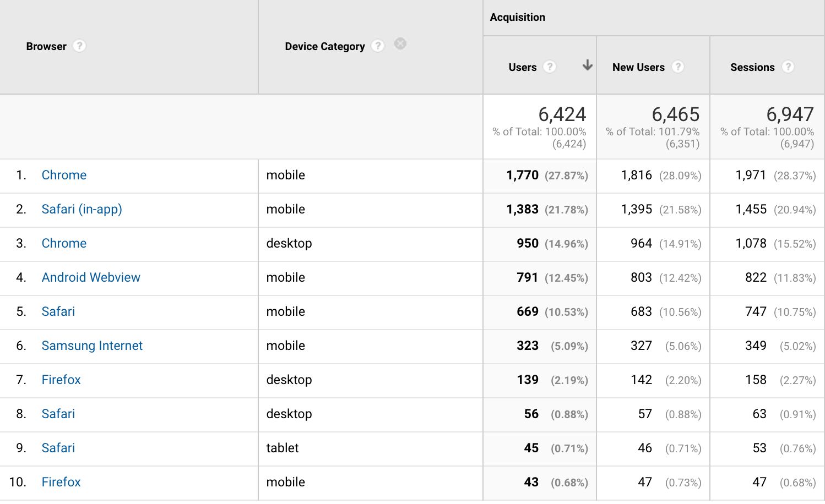This screenshot has height=504, width=825.
Task: Select total Users value 6,424
Action: (x=562, y=114)
